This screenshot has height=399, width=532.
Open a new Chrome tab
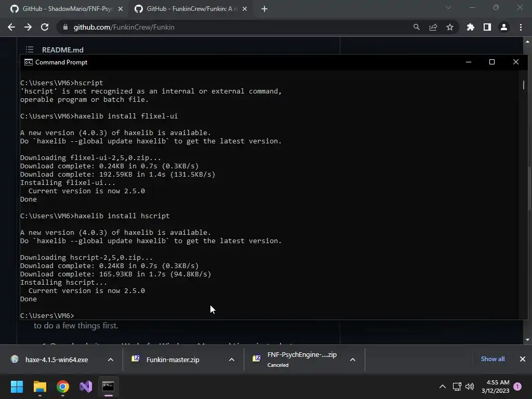click(264, 9)
